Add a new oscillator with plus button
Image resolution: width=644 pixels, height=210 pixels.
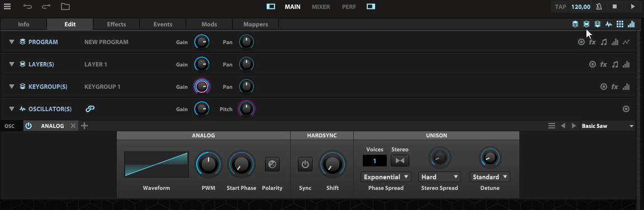[84, 126]
